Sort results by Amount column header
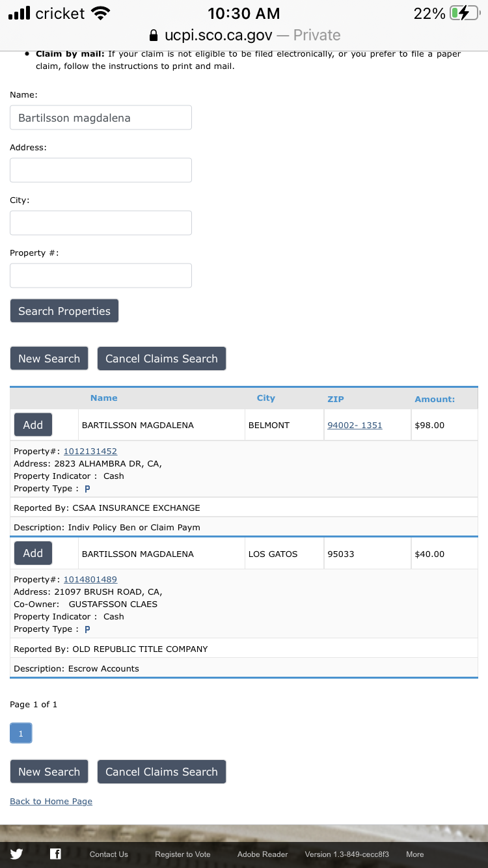 pos(435,399)
